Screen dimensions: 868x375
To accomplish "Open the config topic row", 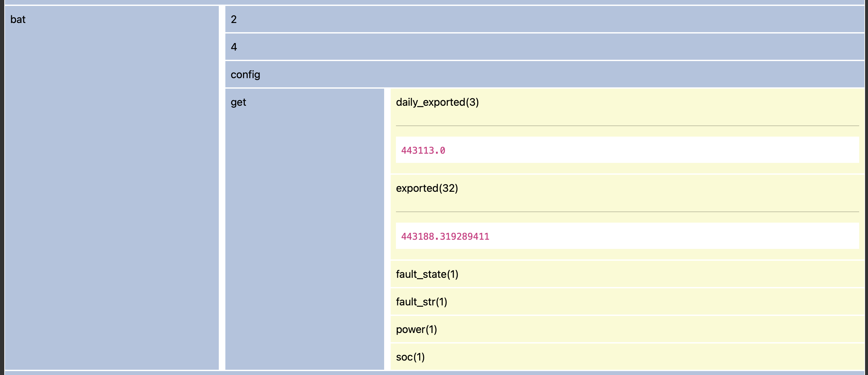I will coord(245,75).
